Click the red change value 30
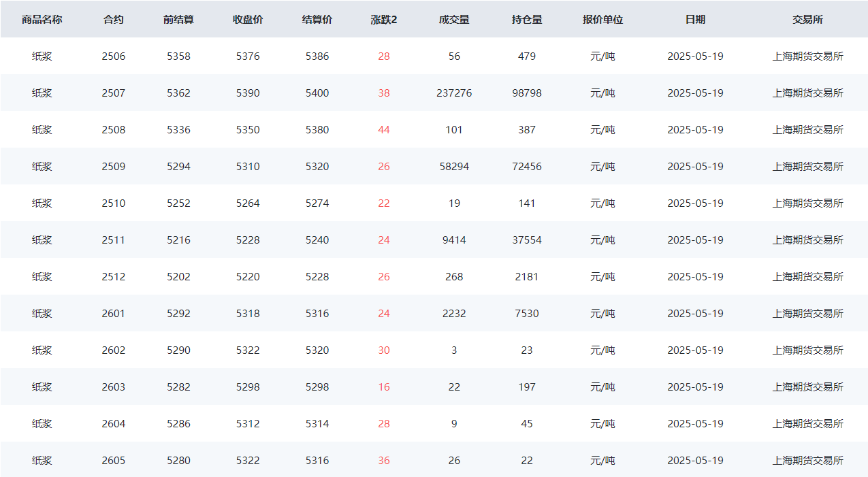This screenshot has height=477, width=868. pyautogui.click(x=384, y=350)
